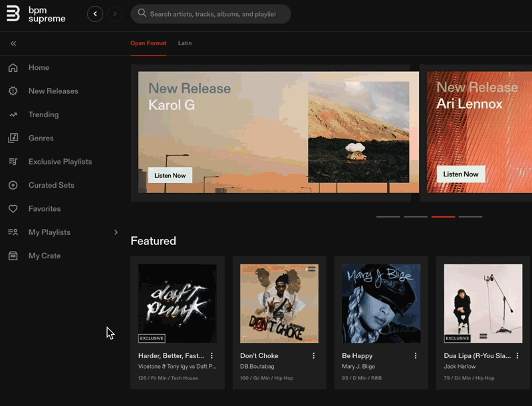
Task: Click '79 / D♯ Min / Hip Hop' text
Action: pos(469,378)
